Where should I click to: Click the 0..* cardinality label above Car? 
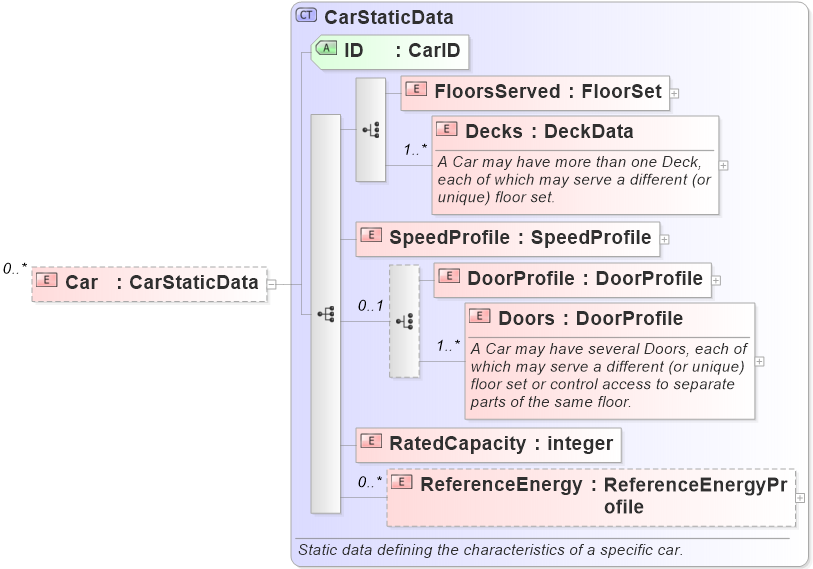(15, 269)
